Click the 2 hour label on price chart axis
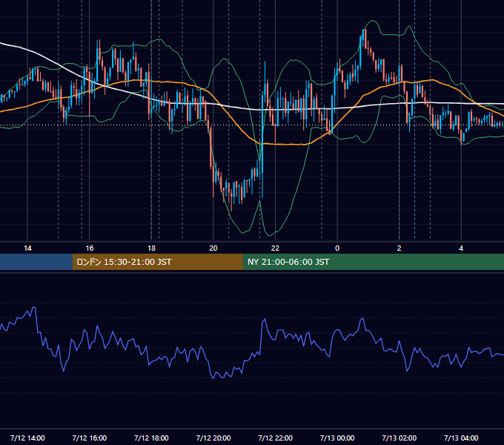 pos(399,248)
